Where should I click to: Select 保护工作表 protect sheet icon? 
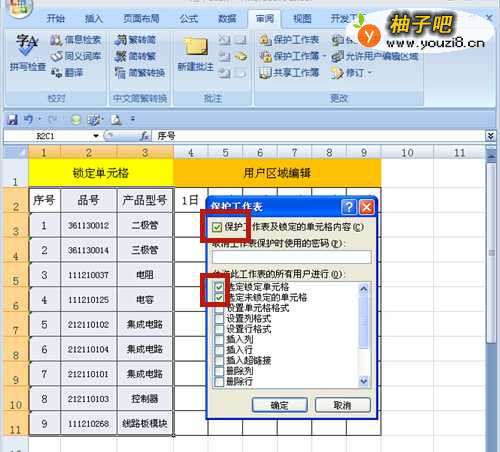[265, 40]
